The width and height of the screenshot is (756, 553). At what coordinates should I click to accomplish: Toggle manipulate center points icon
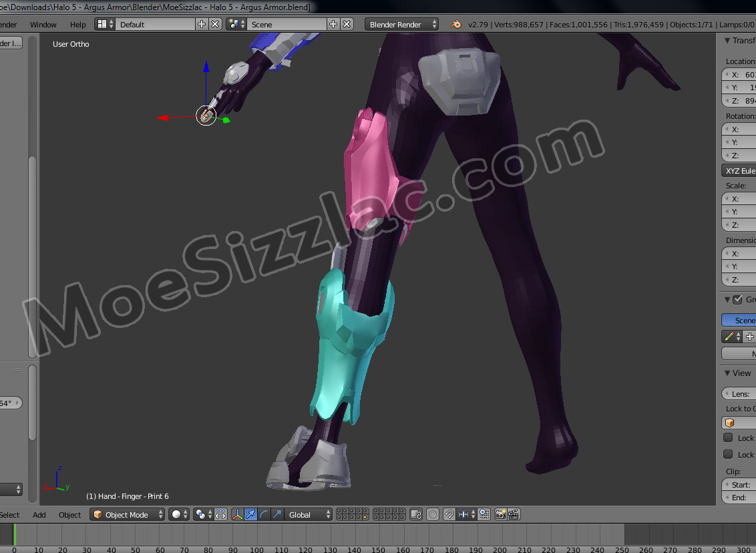[x=220, y=514]
